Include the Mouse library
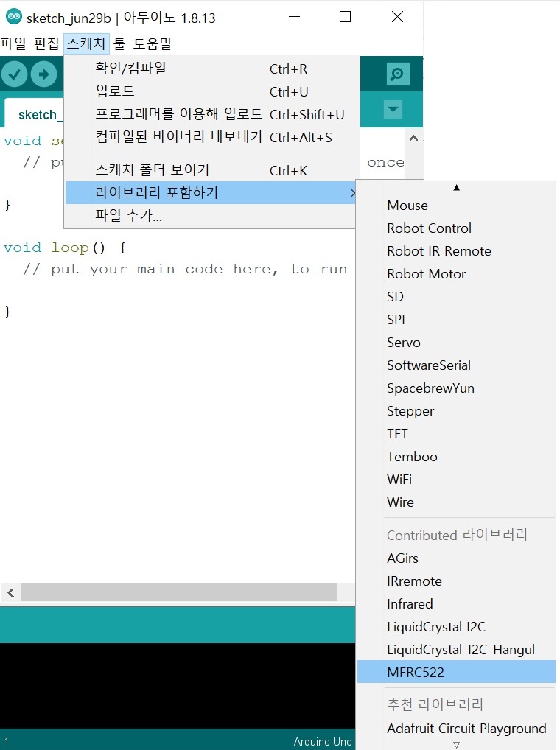The image size is (560, 750). [x=456, y=206]
